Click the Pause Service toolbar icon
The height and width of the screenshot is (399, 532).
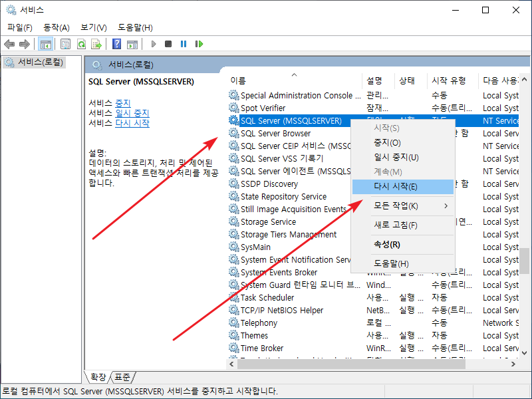[184, 44]
